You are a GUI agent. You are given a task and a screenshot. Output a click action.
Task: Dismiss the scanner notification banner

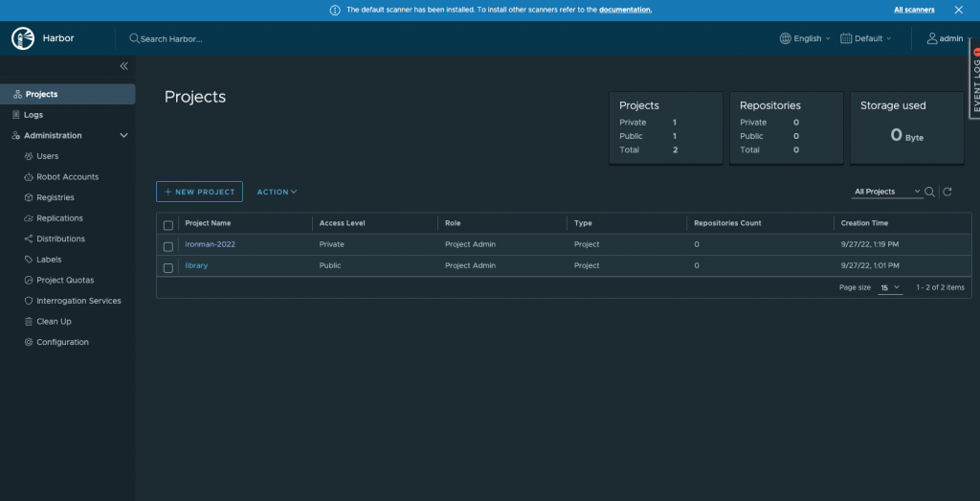pos(959,10)
